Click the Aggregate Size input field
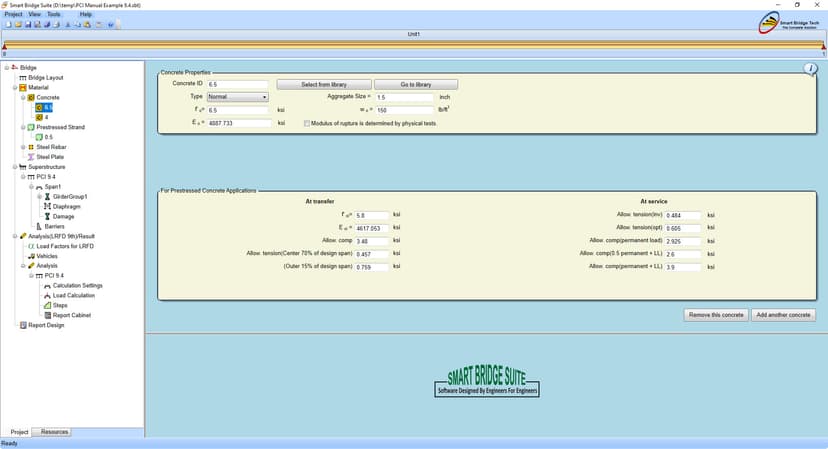The width and height of the screenshot is (828, 449). coord(404,97)
